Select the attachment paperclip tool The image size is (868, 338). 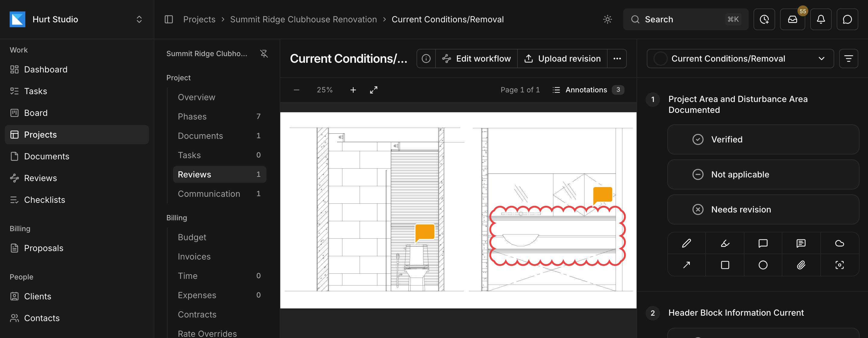point(801,265)
